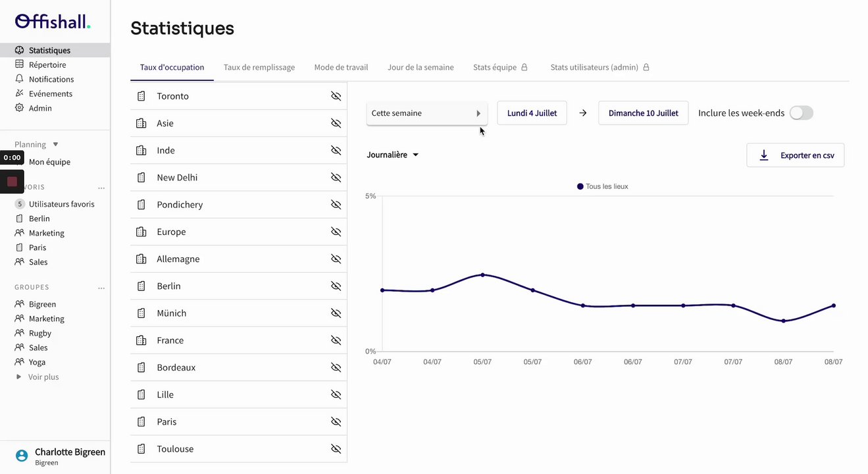Open the "Cette semaine" period dropdown
868x474 pixels.
(x=426, y=113)
